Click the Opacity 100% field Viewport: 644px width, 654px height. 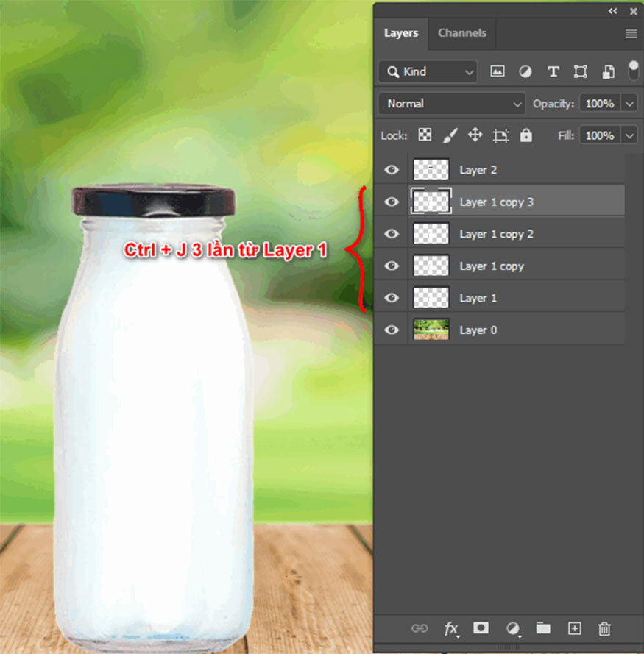tap(600, 104)
